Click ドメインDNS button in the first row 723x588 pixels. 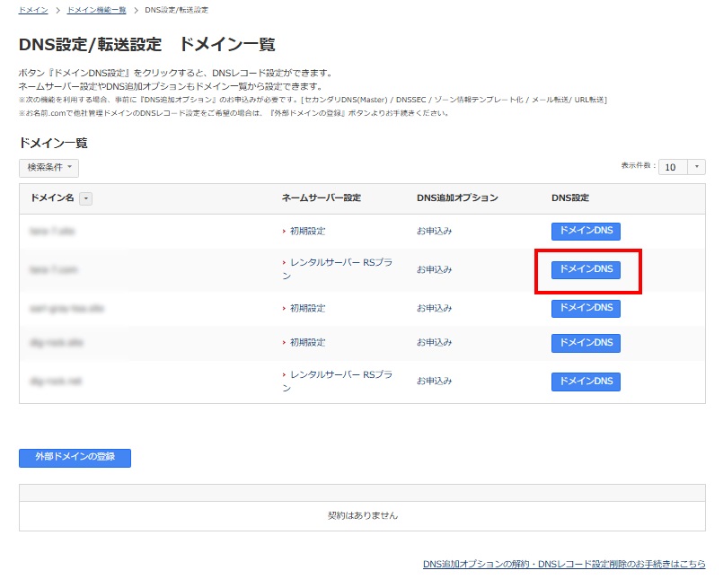click(x=586, y=231)
